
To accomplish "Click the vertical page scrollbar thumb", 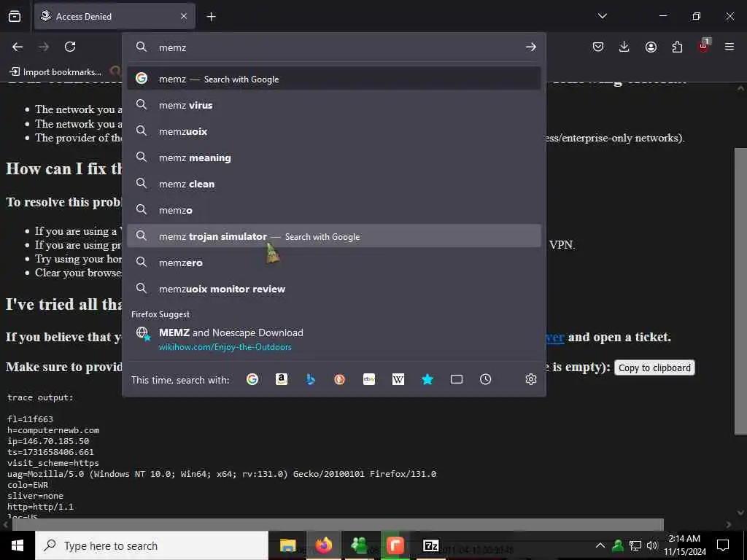I will click(x=740, y=290).
